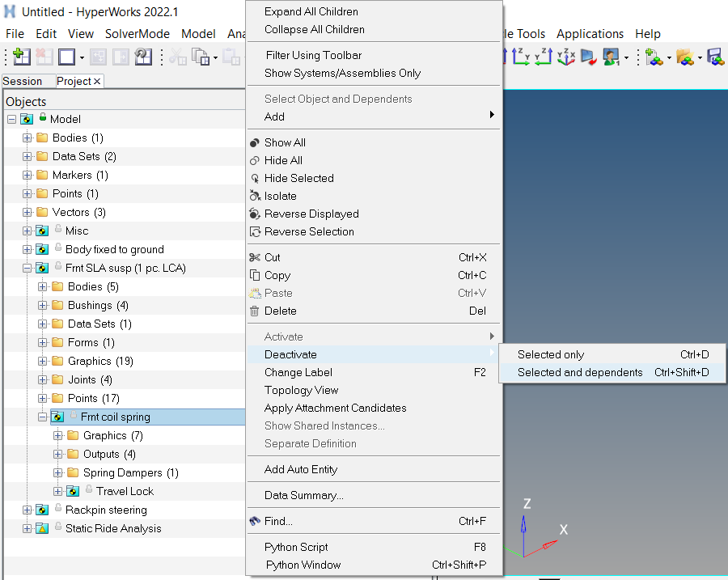Expand the Spring Dampers (1) folder
The width and height of the screenshot is (728, 580).
coord(58,472)
